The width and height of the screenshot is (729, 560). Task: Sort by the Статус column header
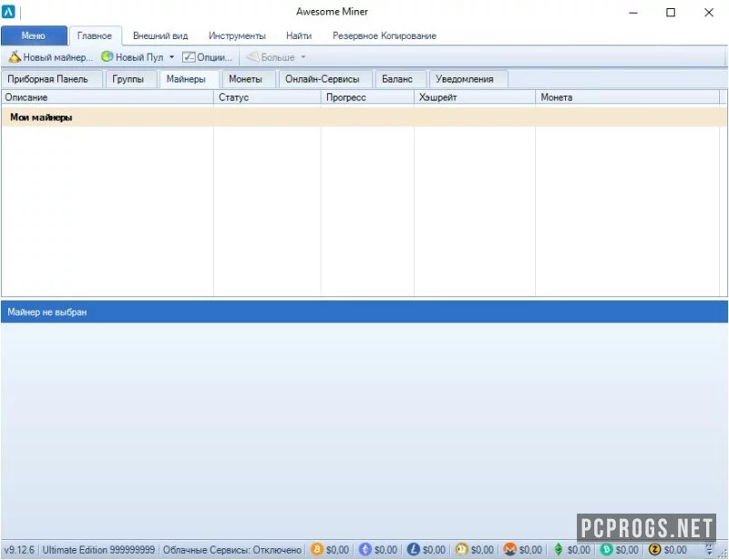pos(267,97)
